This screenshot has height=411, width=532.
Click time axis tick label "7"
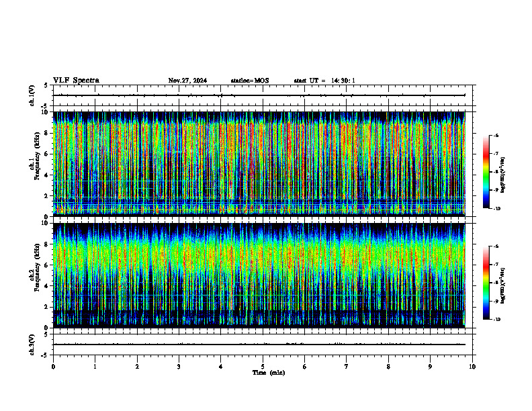click(x=347, y=367)
